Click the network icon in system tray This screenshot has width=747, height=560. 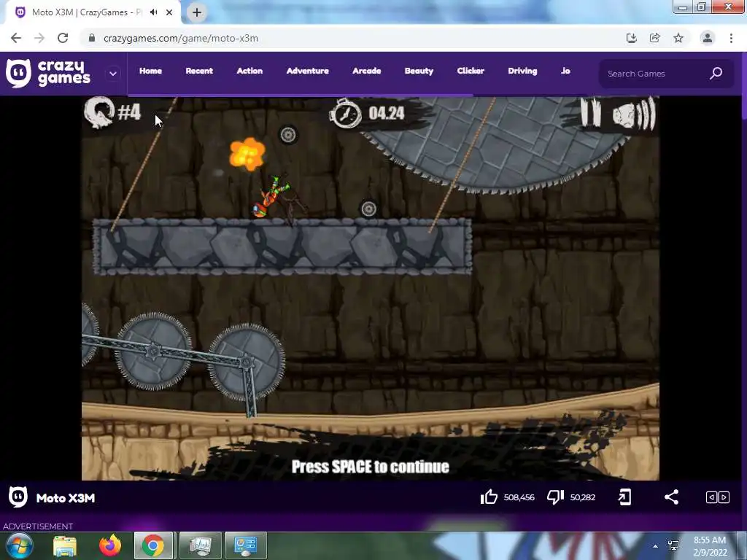pos(673,545)
